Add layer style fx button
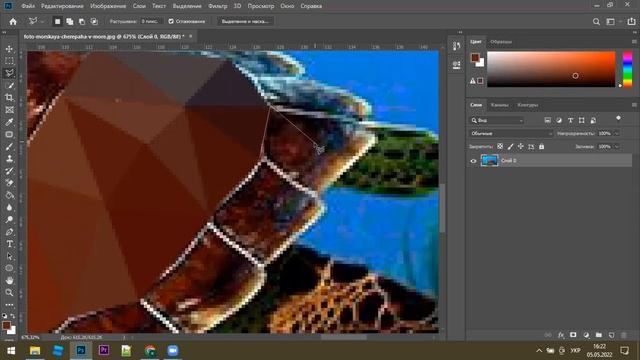Image resolution: width=640 pixels, height=360 pixels. 561,335
